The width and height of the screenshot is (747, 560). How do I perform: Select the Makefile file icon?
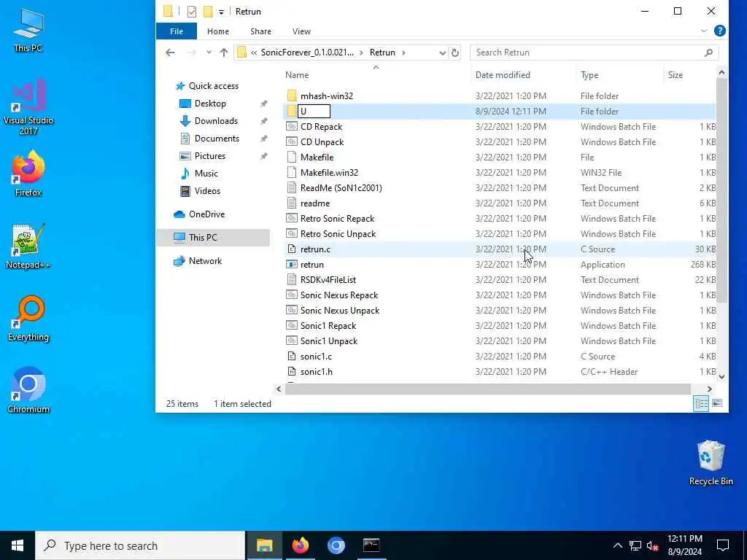[292, 157]
